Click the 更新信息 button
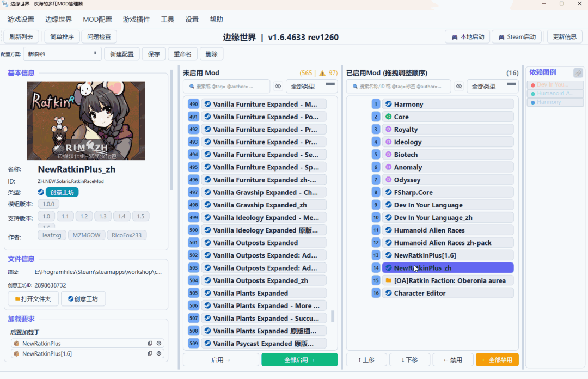The height and width of the screenshot is (379, 588). pyautogui.click(x=565, y=37)
